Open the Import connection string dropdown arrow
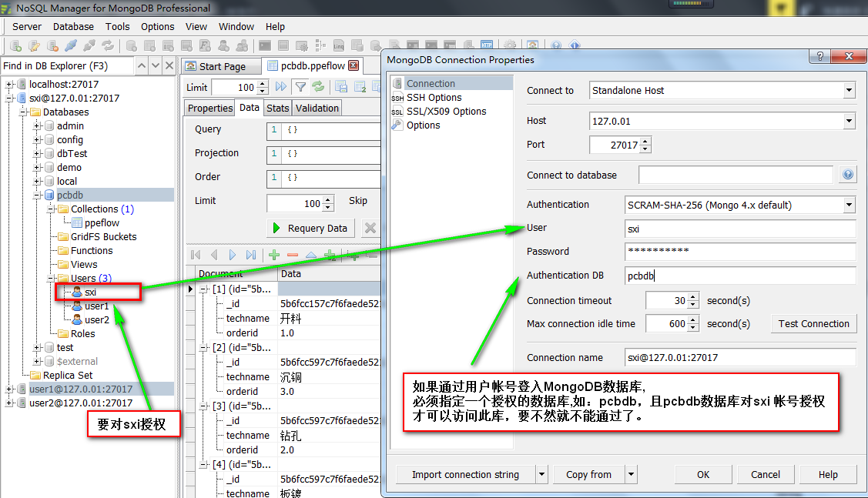This screenshot has height=498, width=868. (542, 474)
